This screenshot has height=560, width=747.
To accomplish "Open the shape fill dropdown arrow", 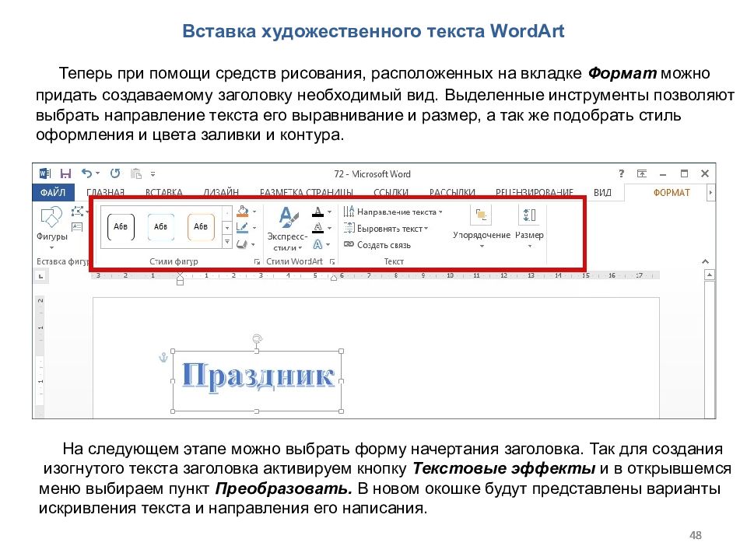I will click(254, 212).
